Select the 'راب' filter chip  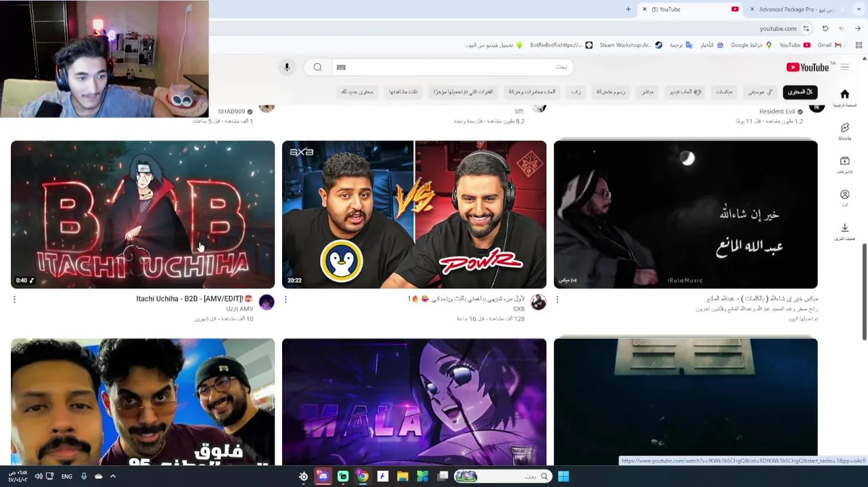point(575,92)
